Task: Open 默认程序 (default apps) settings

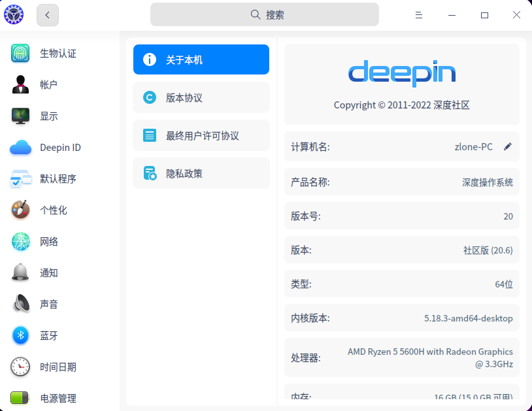Action: coord(20,178)
